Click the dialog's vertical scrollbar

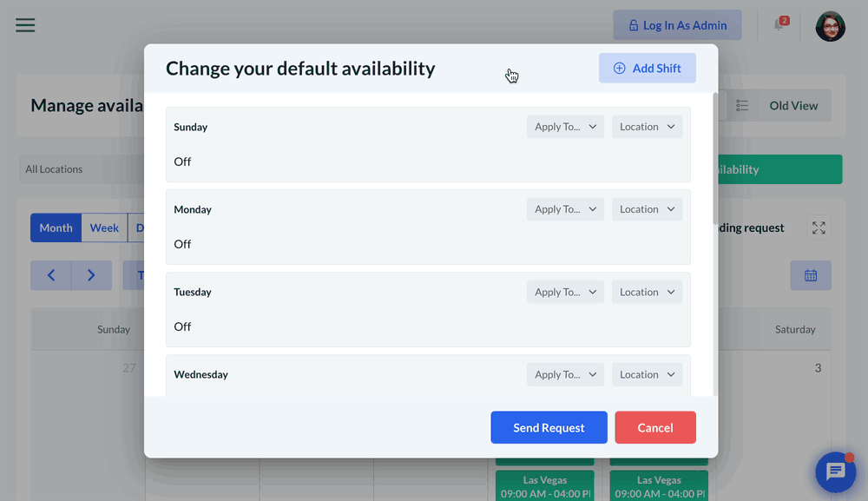(x=715, y=156)
